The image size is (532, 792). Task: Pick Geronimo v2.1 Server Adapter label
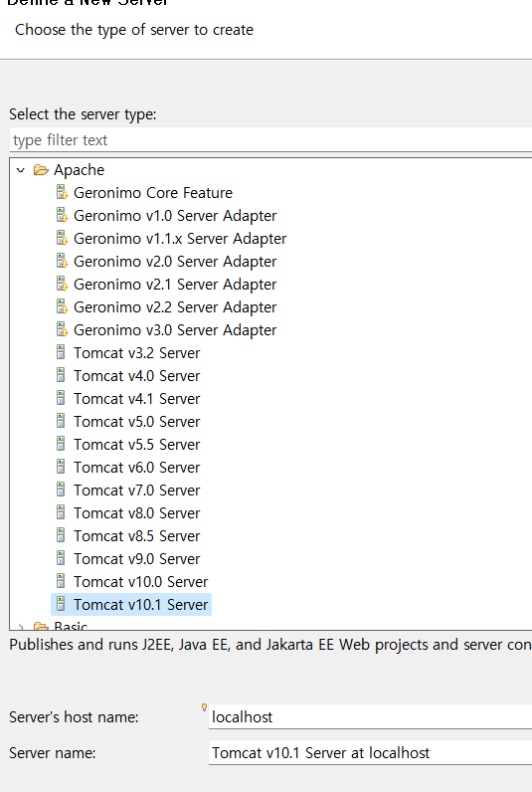coord(175,285)
